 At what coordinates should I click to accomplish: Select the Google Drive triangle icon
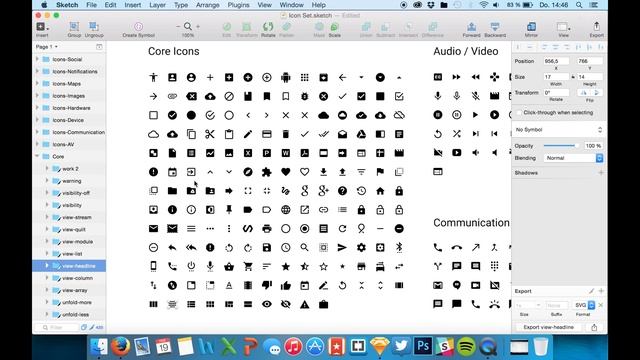361,134
